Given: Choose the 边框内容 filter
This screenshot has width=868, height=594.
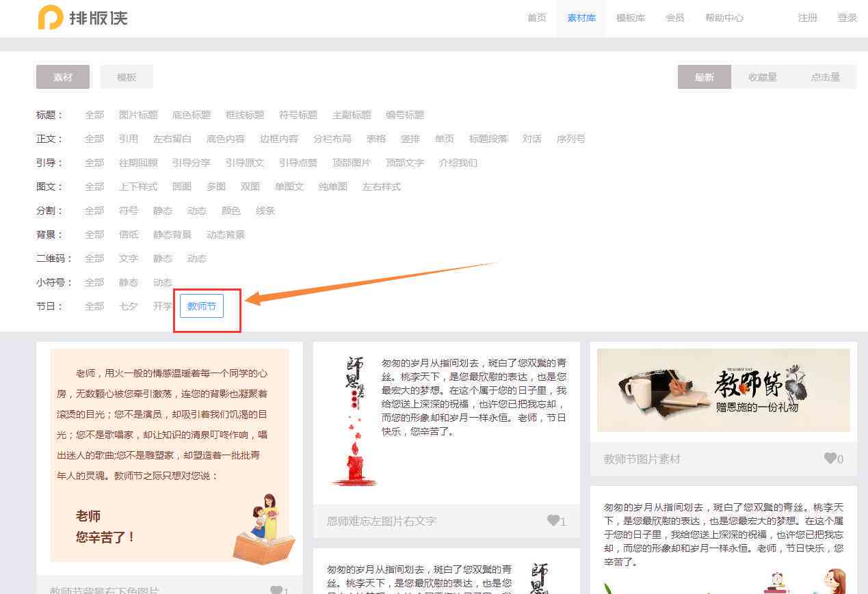Looking at the screenshot, I should 279,139.
